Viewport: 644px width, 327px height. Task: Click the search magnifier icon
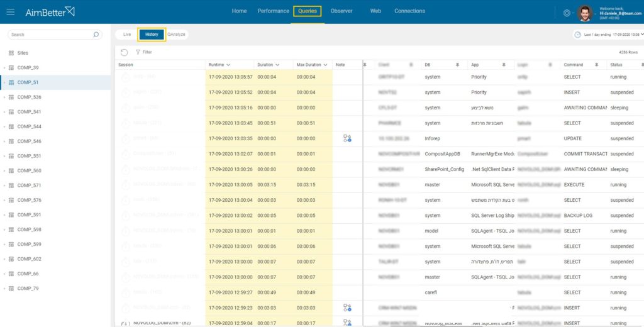click(x=96, y=35)
